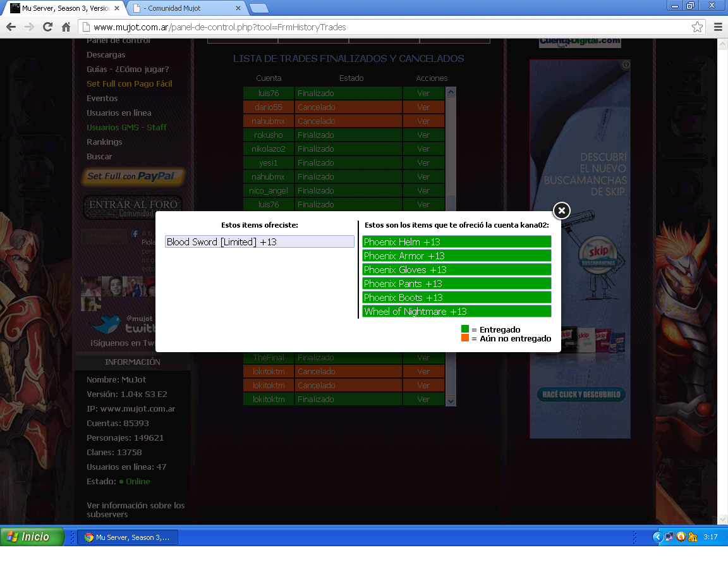Click the browser reload icon
728x569 pixels.
(47, 27)
